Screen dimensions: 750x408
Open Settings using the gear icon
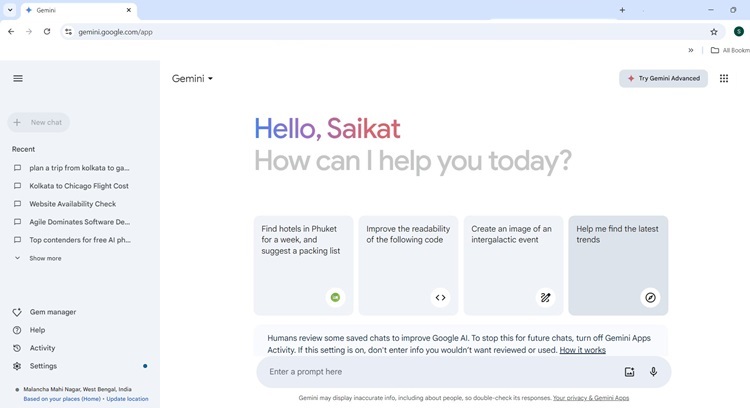click(17, 366)
